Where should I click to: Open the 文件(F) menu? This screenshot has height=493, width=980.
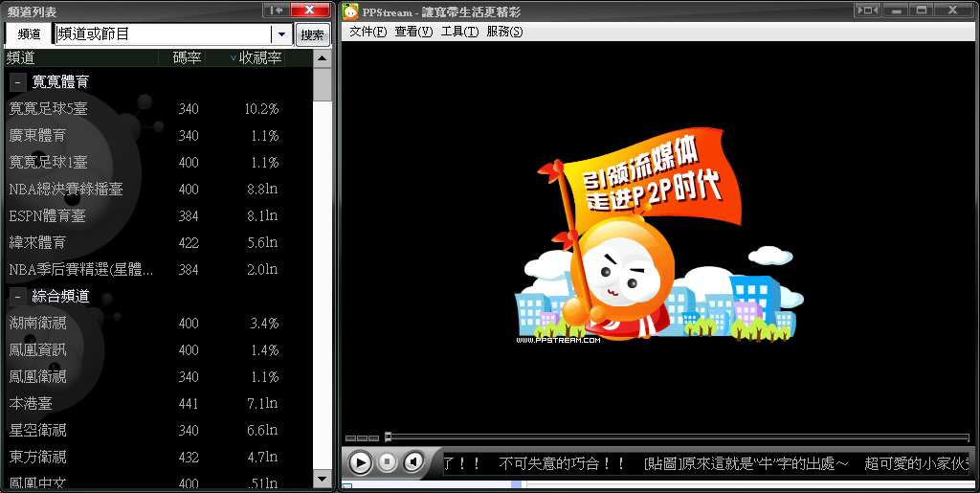[x=368, y=32]
